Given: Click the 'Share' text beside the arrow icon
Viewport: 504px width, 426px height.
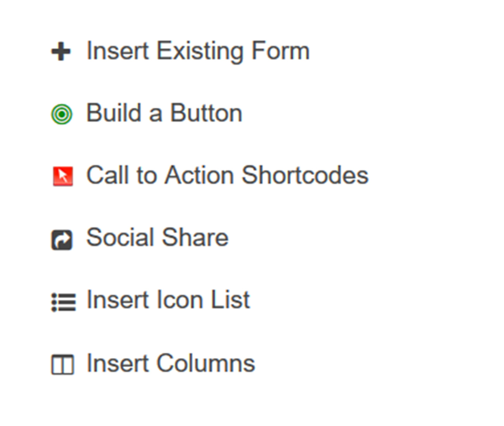Looking at the screenshot, I should [x=195, y=237].
